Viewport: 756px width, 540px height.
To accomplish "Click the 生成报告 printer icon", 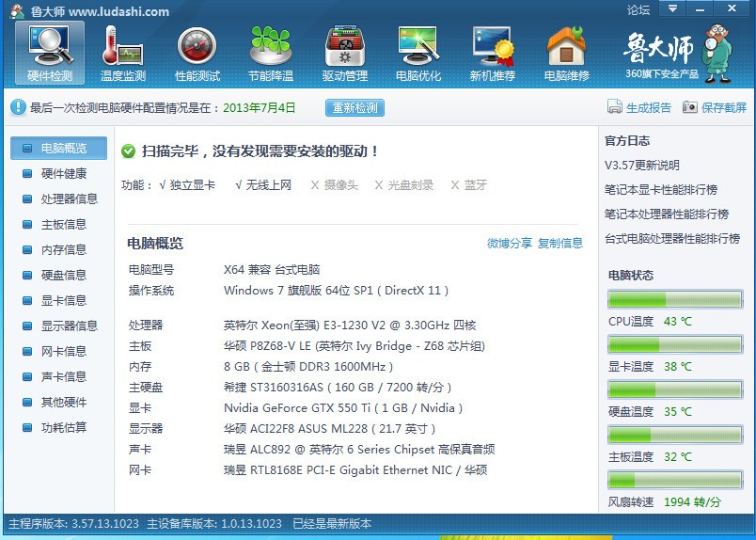I will [x=614, y=106].
